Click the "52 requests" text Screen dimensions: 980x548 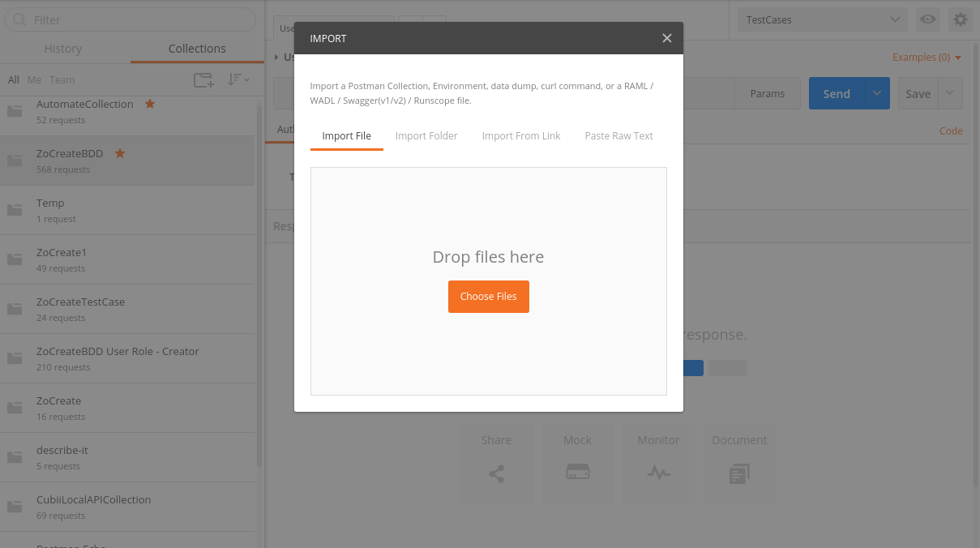click(61, 120)
